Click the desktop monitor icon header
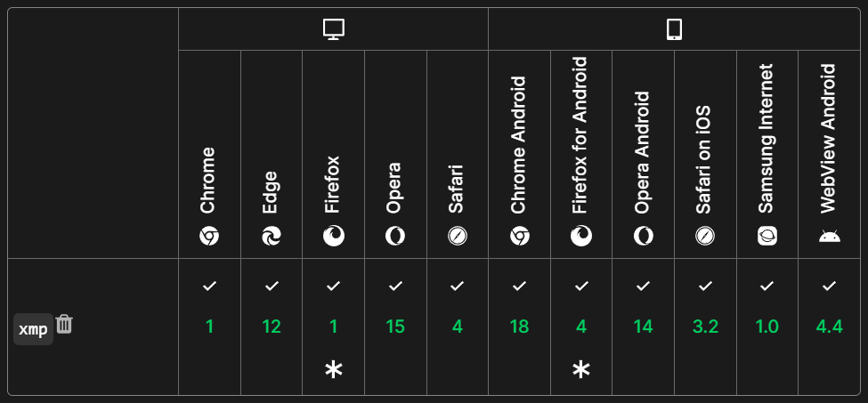Image resolution: width=868 pixels, height=403 pixels. [x=334, y=29]
